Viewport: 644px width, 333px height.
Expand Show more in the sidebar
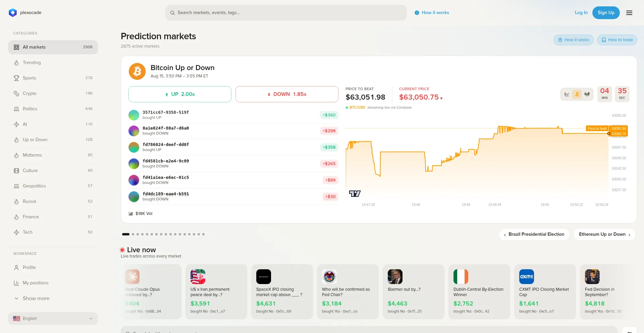[x=53, y=298]
